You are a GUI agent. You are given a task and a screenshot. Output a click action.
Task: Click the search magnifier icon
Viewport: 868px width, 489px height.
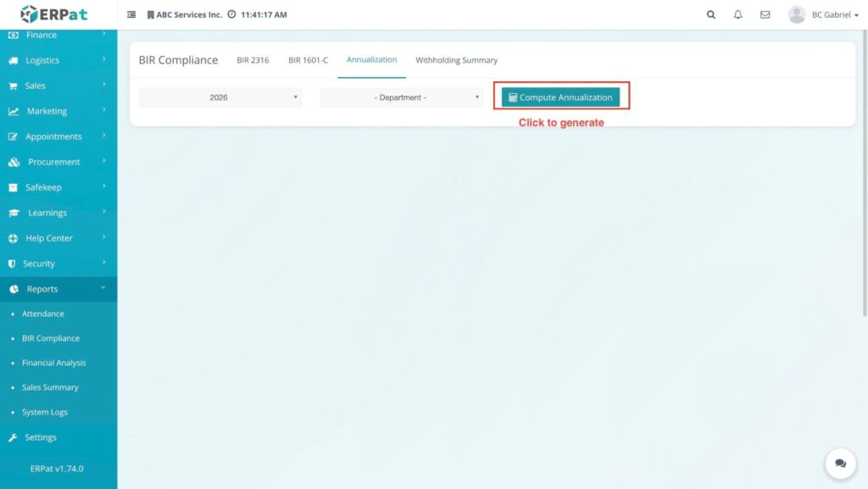710,14
